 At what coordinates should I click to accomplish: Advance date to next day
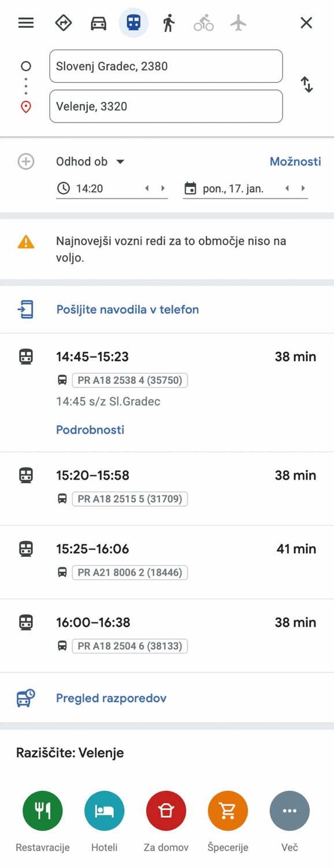(x=303, y=188)
